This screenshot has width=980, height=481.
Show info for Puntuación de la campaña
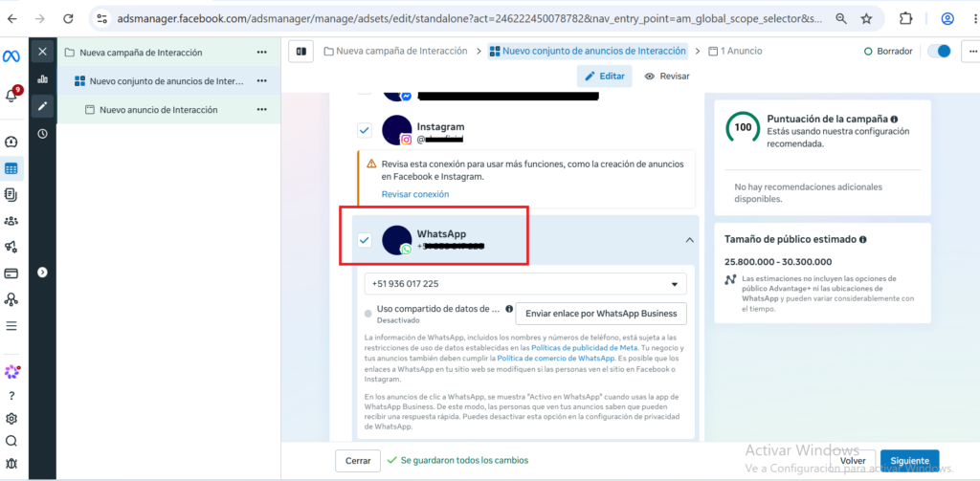click(895, 119)
